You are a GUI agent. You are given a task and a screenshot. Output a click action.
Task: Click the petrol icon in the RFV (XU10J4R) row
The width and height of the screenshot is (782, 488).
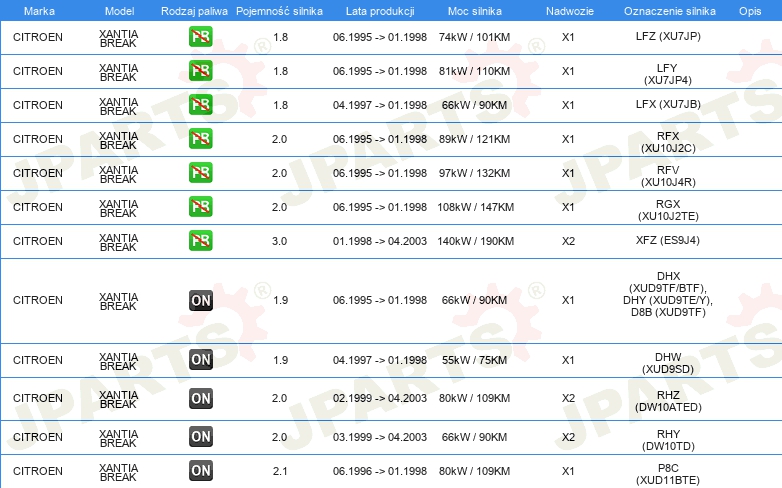(200, 172)
